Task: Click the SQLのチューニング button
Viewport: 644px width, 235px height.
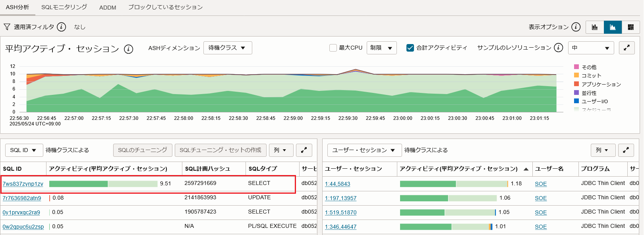Action: [143, 150]
